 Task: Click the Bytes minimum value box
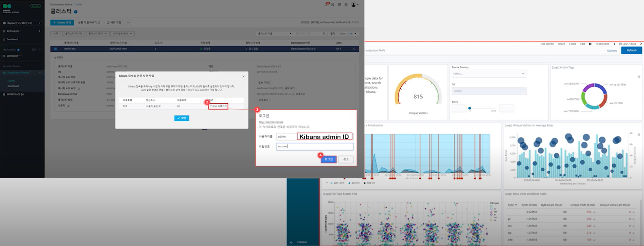[459, 108]
